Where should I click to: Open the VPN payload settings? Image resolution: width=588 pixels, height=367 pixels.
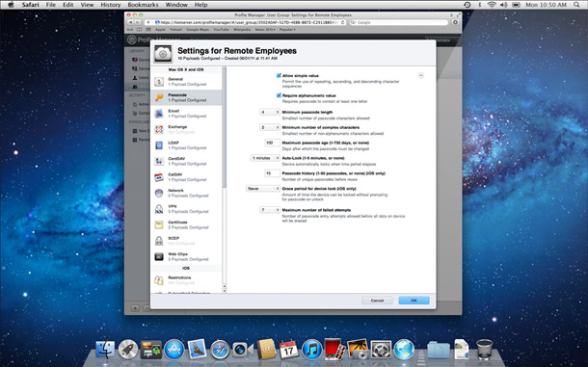(x=186, y=209)
